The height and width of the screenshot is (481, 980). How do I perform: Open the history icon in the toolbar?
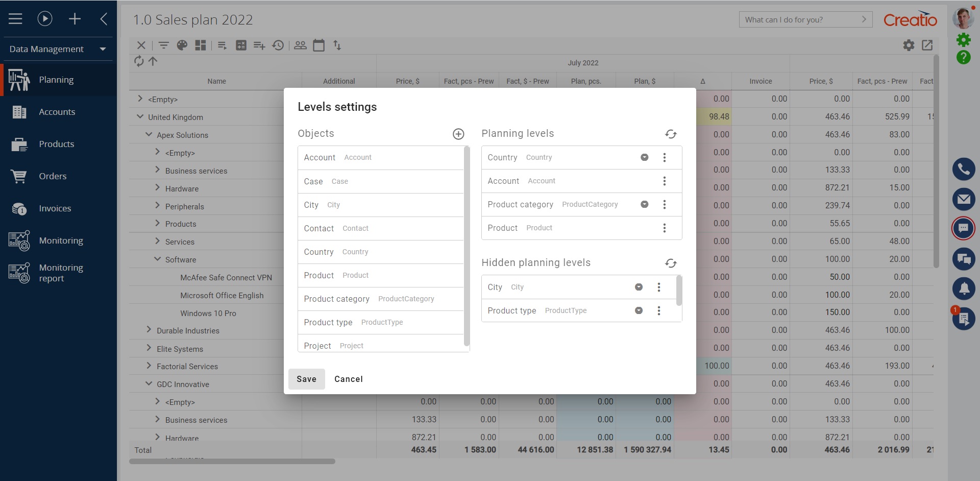pos(278,45)
